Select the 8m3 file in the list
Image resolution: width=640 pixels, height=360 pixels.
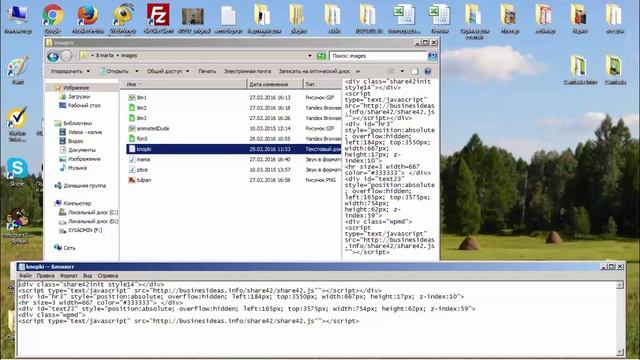[x=137, y=118]
